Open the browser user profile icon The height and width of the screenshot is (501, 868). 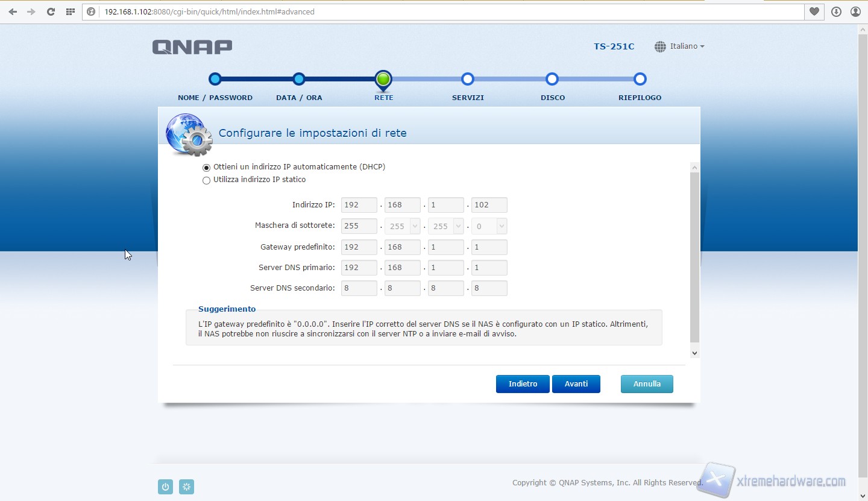(x=855, y=11)
